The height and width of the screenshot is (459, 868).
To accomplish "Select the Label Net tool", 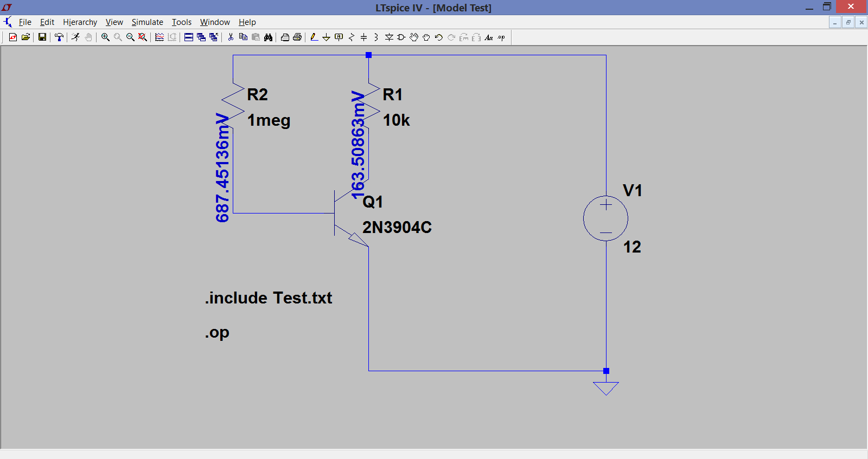I will click(x=339, y=37).
